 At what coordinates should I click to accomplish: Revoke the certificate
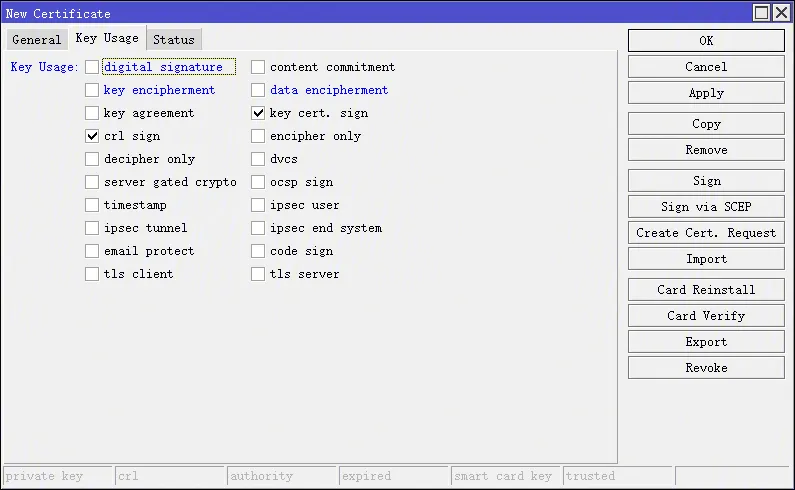[706, 368]
